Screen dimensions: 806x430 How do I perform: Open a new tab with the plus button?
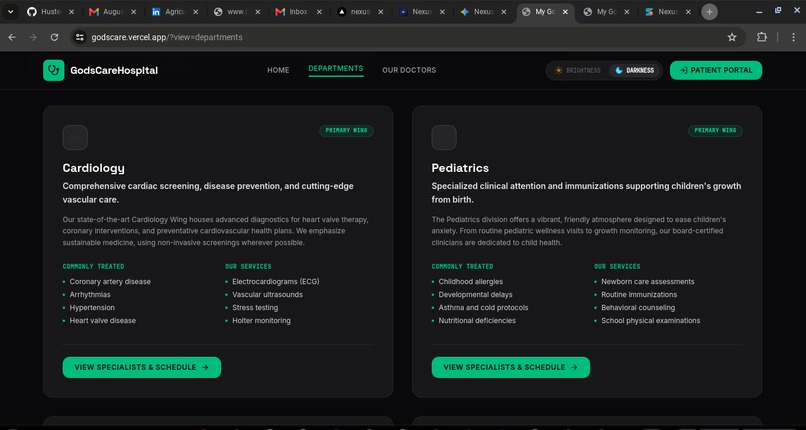709,12
